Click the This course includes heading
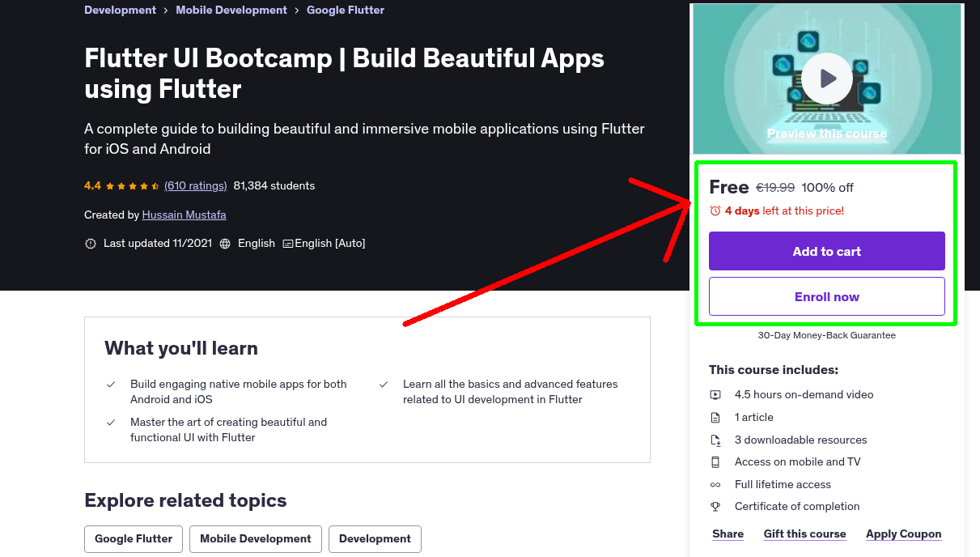Screen dimensions: 980x557 point(774,370)
